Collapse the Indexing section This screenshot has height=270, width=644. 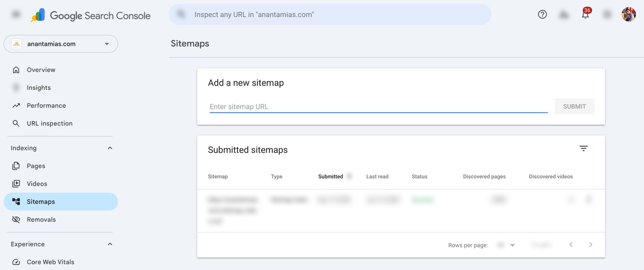(110, 148)
